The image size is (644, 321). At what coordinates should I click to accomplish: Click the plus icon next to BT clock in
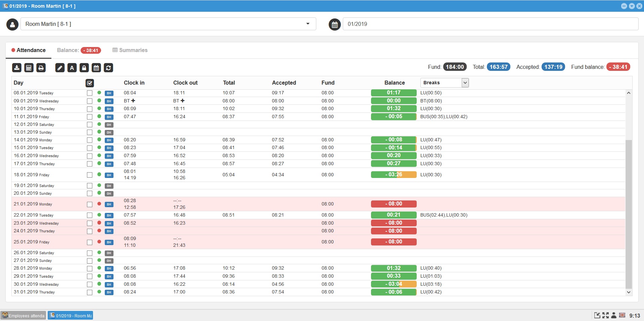point(133,101)
